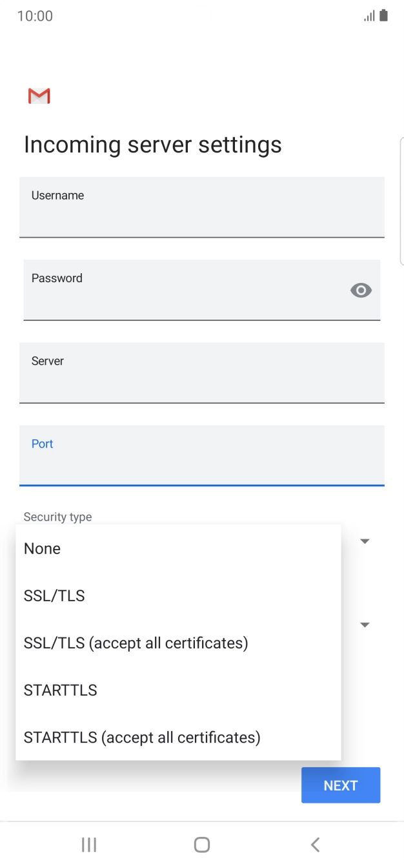This screenshot has height=868, width=404.
Task: Tap the clock time in status bar
Action: point(35,16)
